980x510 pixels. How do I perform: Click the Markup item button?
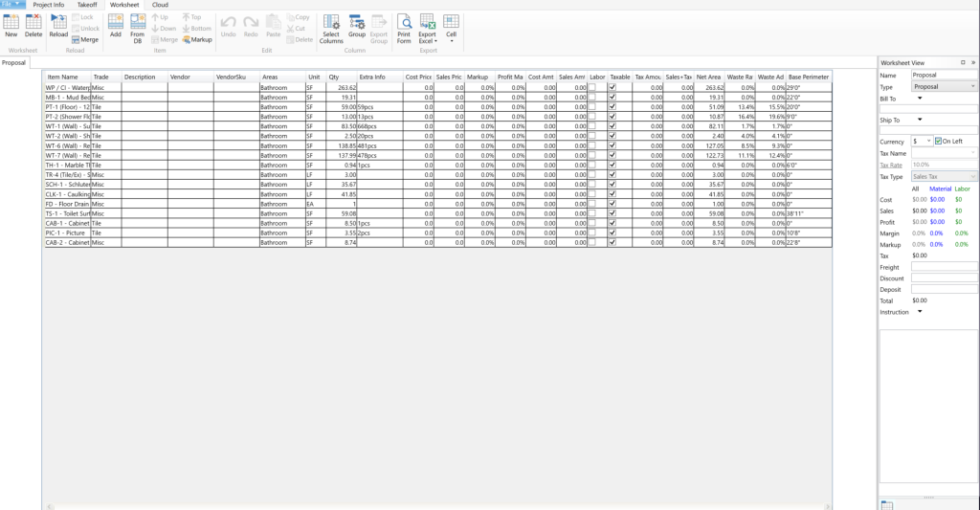click(197, 40)
